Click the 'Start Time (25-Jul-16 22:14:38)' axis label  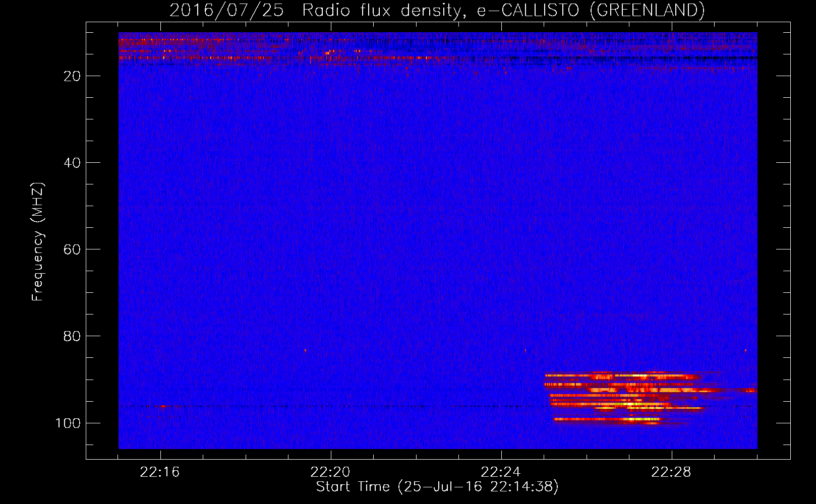coord(437,487)
